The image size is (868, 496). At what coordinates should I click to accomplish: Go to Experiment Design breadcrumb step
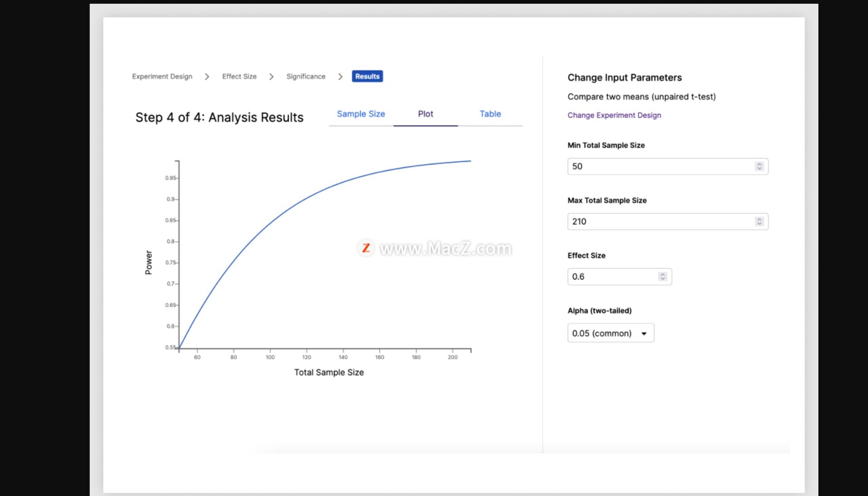(x=162, y=76)
